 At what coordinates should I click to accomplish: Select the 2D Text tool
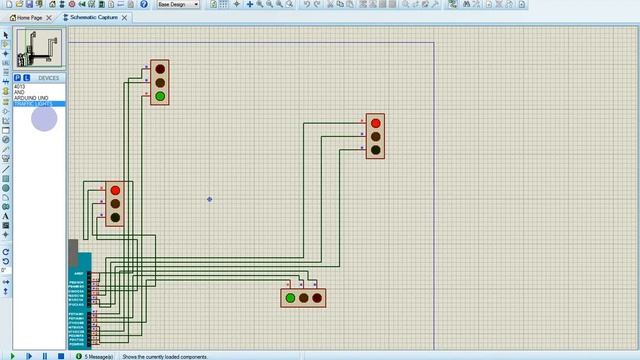[5, 216]
